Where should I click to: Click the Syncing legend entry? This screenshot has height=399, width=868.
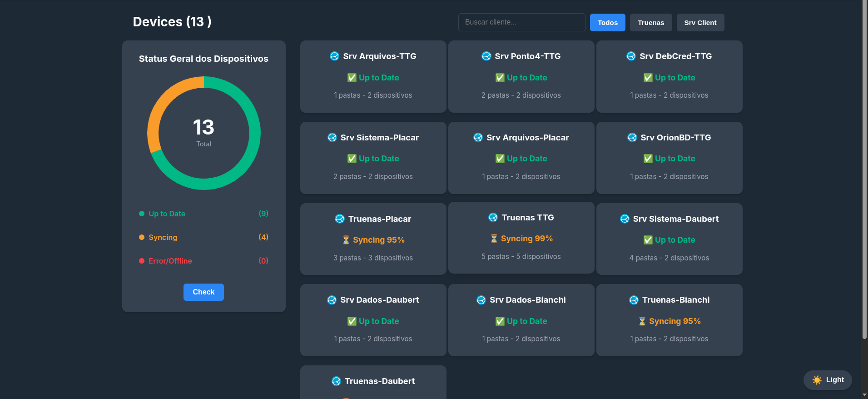[x=163, y=238]
